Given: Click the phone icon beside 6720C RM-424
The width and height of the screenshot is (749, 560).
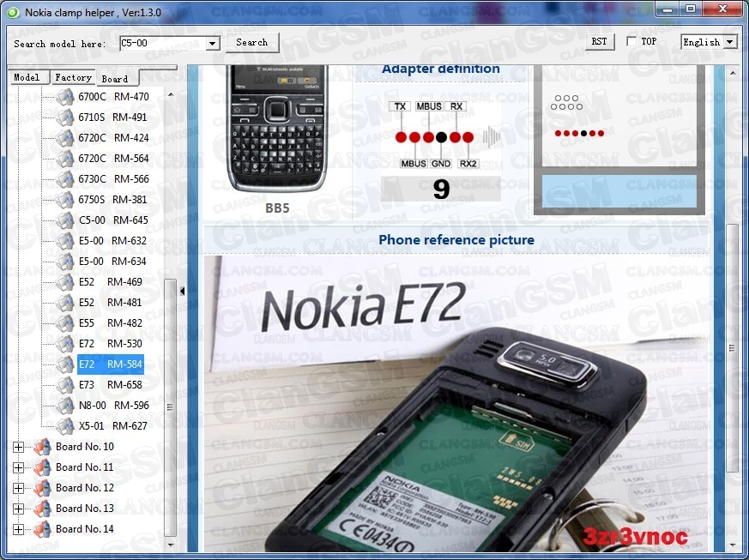Looking at the screenshot, I should [x=65, y=138].
